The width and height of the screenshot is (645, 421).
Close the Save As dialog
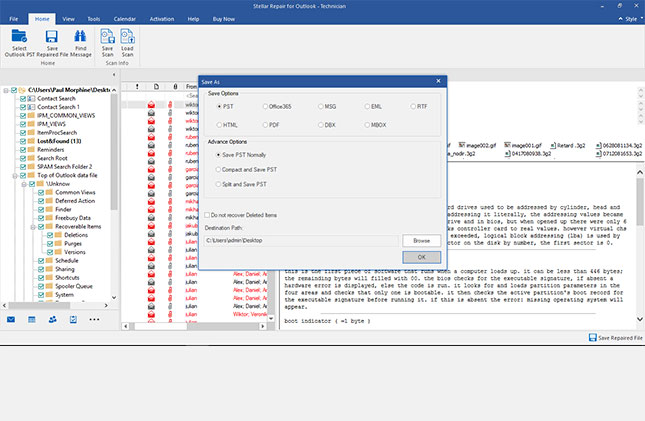pyautogui.click(x=438, y=81)
